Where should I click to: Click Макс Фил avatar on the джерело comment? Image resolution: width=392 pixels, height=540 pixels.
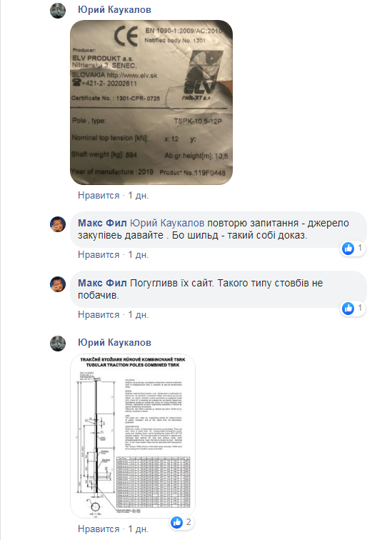pos(58,224)
